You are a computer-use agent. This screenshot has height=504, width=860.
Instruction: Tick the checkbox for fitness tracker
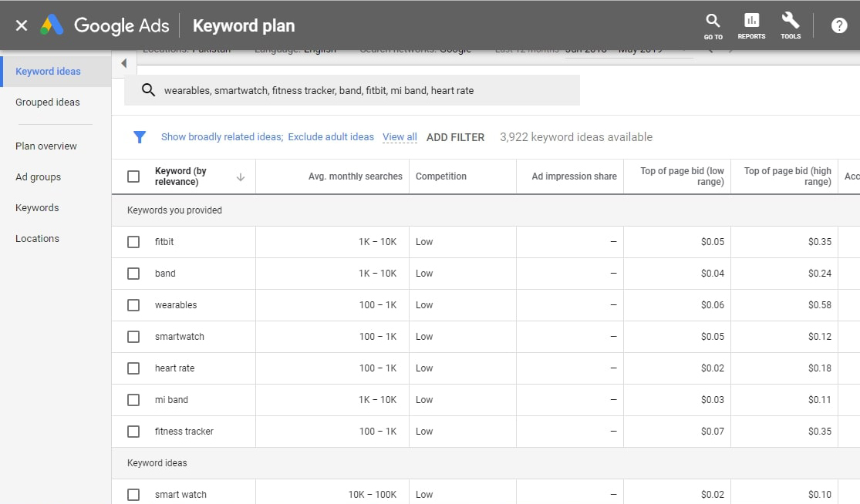click(x=133, y=432)
